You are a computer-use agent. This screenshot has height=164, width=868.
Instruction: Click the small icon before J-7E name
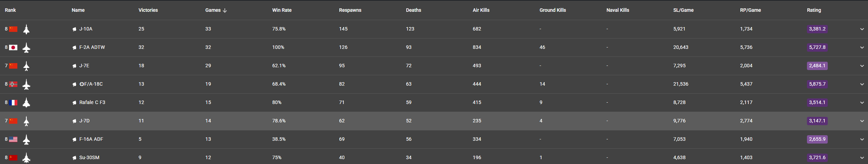tap(74, 66)
